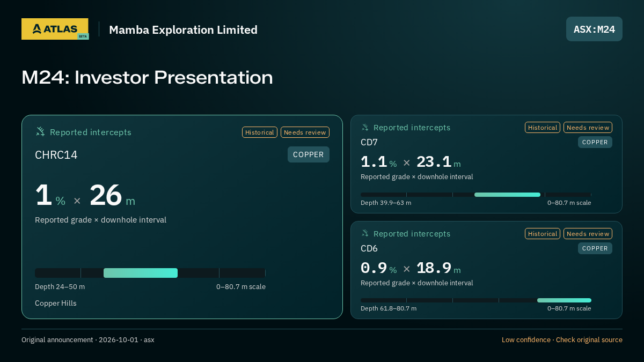Viewport: 644px width, 362px height.
Task: Click the CD7 depth bar, 39.9–63 m
Action: pyautogui.click(x=476, y=195)
